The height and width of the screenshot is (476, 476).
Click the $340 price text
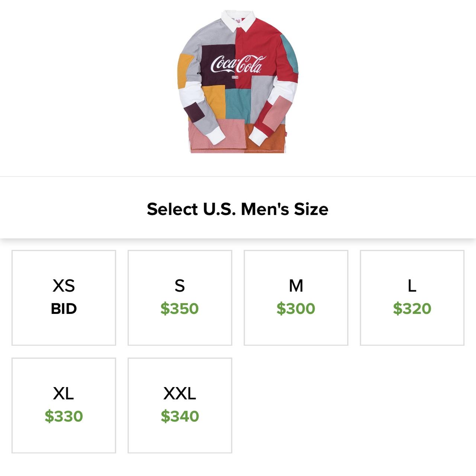[x=180, y=416]
